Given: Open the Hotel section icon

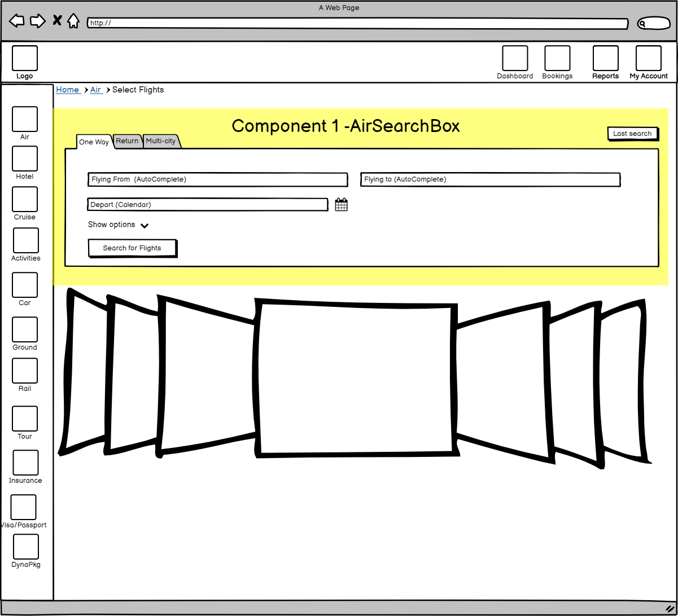Looking at the screenshot, I should coord(25,159).
